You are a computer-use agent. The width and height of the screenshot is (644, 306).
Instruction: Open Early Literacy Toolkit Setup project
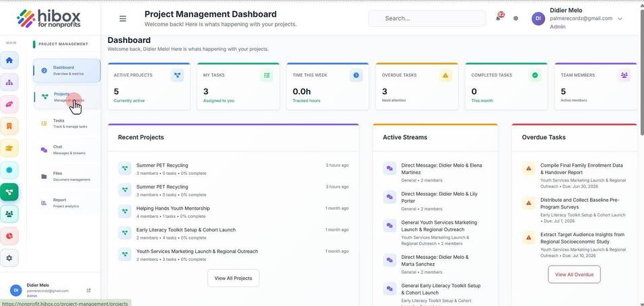[x=234, y=233]
